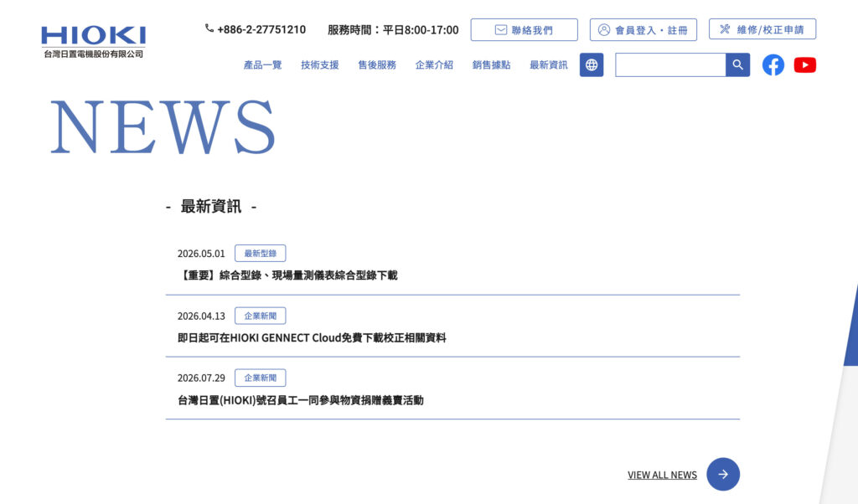Click the date 2026.05.01
Screen dimensions: 858x504
point(201,254)
